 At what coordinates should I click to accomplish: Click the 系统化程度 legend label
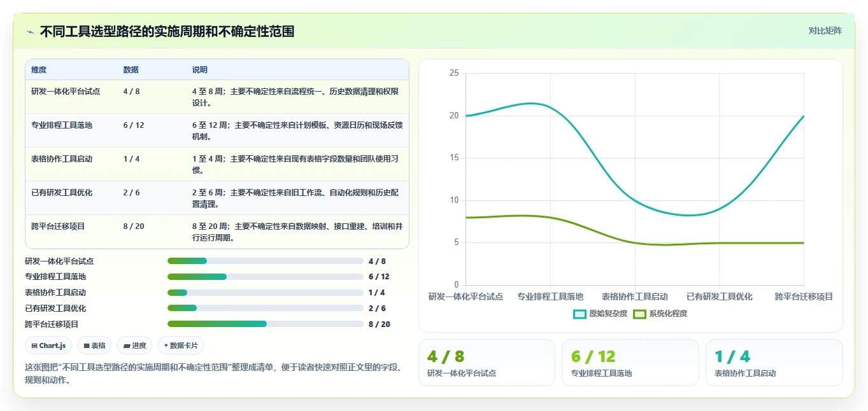tap(668, 314)
